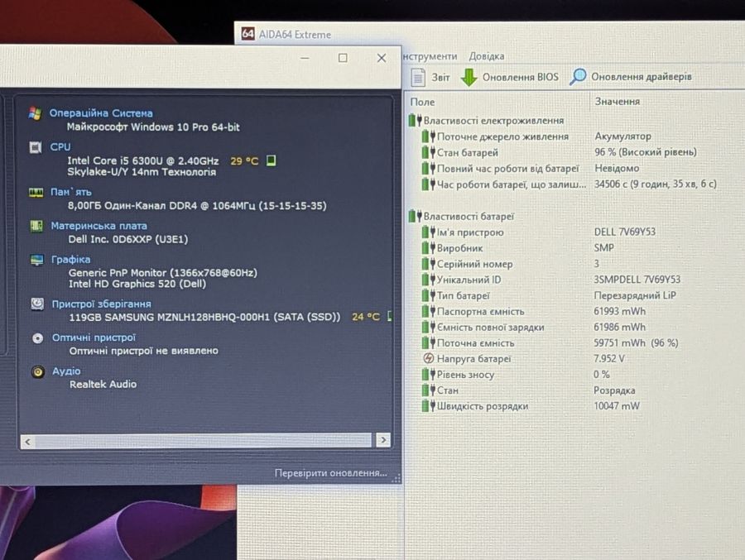Click the AIDA64 Extreme title bar logo

coord(248,34)
